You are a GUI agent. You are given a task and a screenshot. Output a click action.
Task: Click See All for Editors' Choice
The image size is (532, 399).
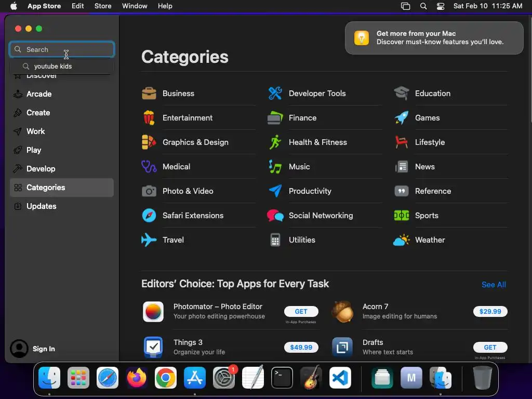[x=494, y=285]
